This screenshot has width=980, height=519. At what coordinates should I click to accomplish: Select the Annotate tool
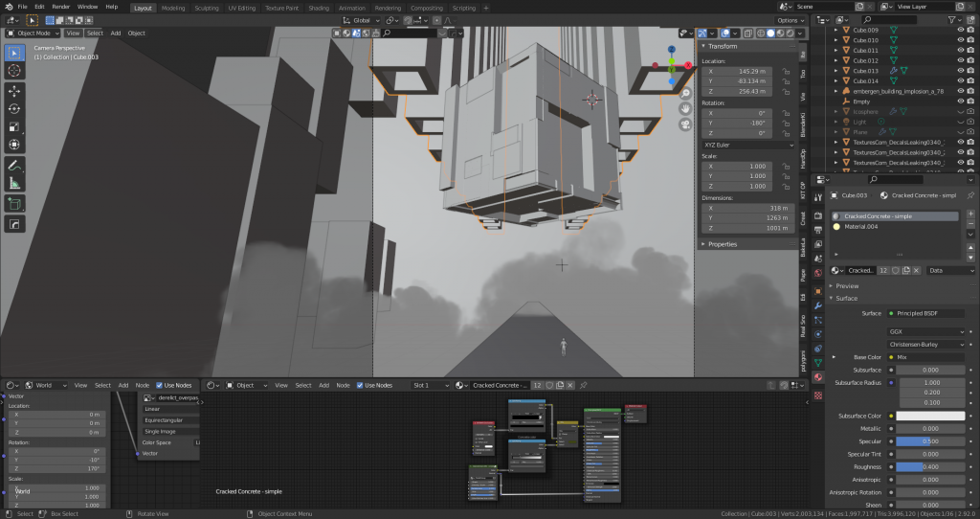coord(14,166)
